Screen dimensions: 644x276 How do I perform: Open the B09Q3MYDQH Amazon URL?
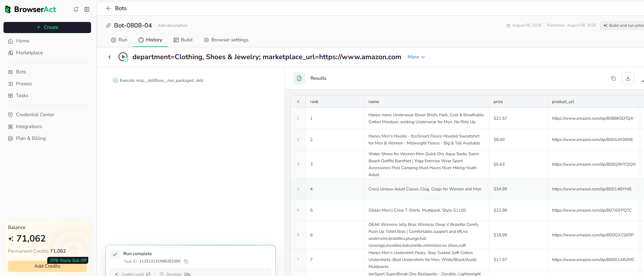(x=594, y=164)
